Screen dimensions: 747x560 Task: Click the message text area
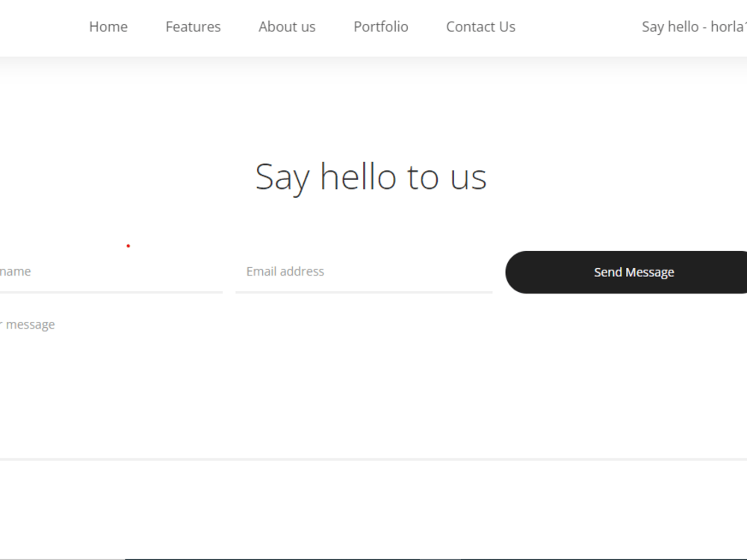(373, 383)
